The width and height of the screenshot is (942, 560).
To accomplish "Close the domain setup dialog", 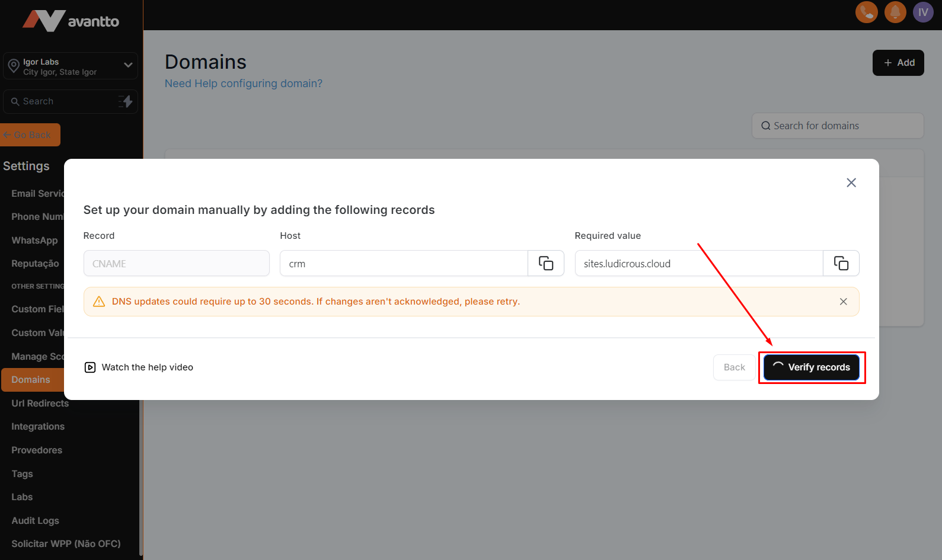I will point(851,183).
